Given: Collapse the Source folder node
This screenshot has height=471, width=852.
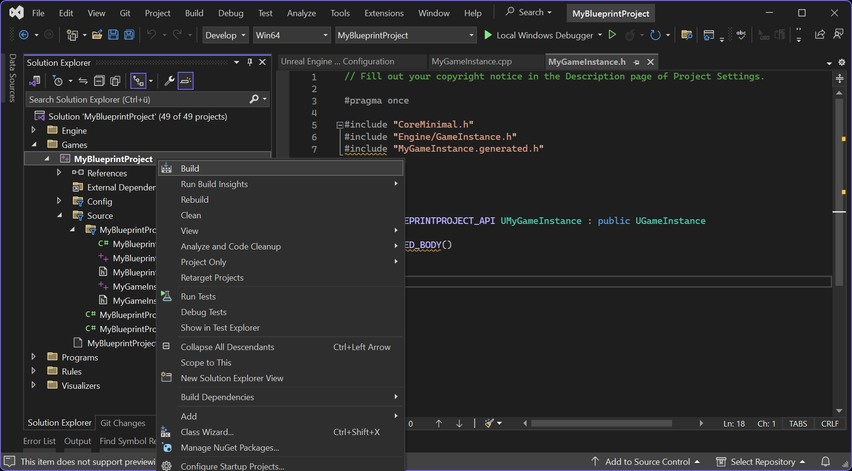Looking at the screenshot, I should coord(59,215).
